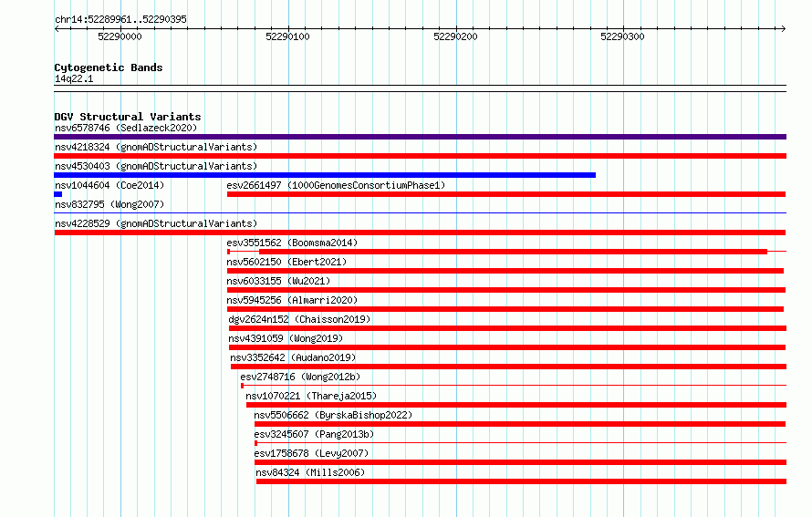
Task: Click the red nsv4228529 variant bar
Action: tap(420, 233)
